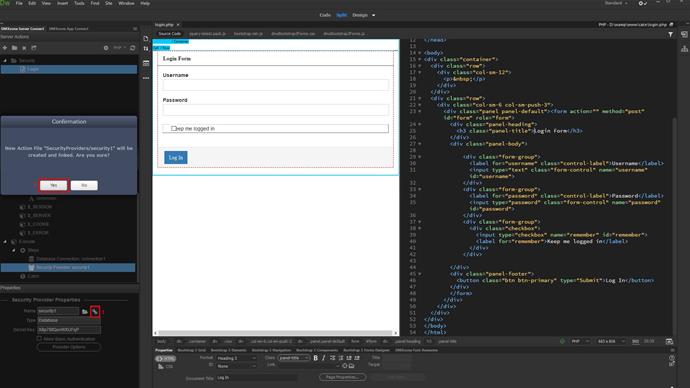This screenshot has width=690, height=388.
Task: Browse for file via folder icon beside Name
Action: 84,311
